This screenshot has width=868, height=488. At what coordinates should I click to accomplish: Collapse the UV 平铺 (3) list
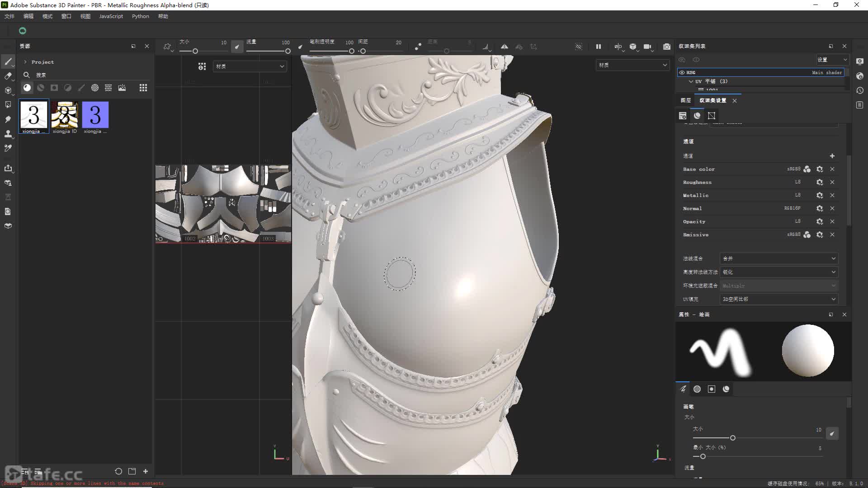click(691, 81)
